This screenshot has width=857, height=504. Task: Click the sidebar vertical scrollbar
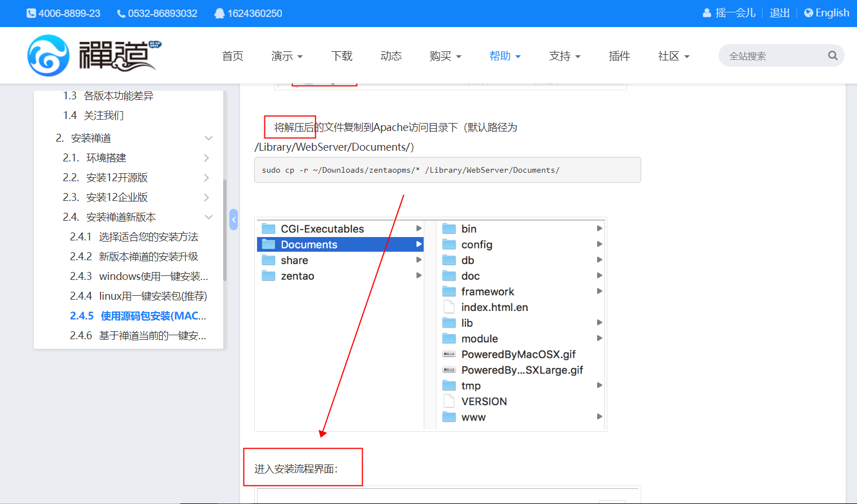(x=225, y=230)
